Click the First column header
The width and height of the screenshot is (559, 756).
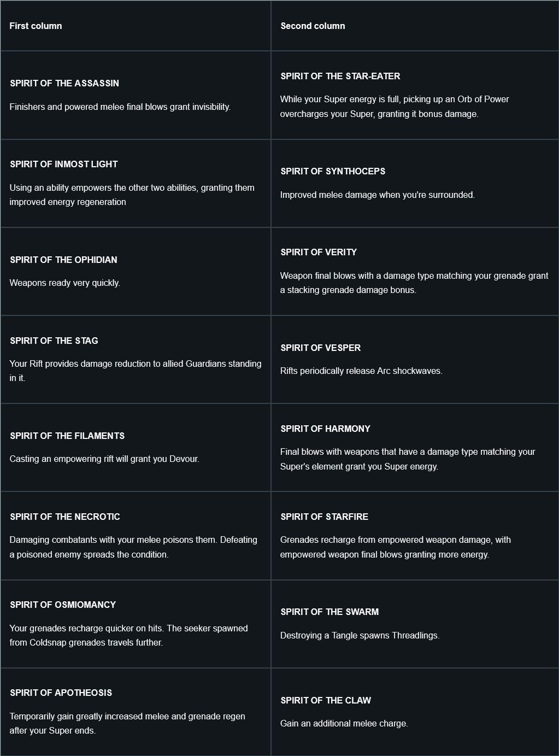(x=36, y=26)
